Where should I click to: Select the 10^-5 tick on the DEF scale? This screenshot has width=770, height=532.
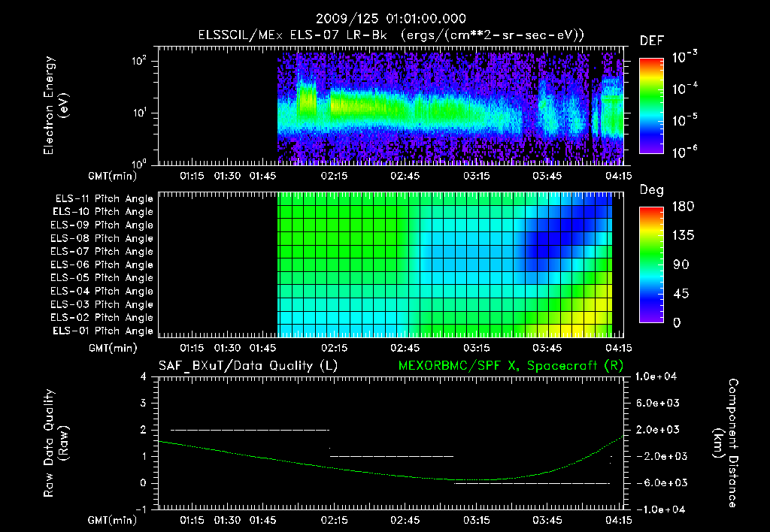click(x=684, y=120)
